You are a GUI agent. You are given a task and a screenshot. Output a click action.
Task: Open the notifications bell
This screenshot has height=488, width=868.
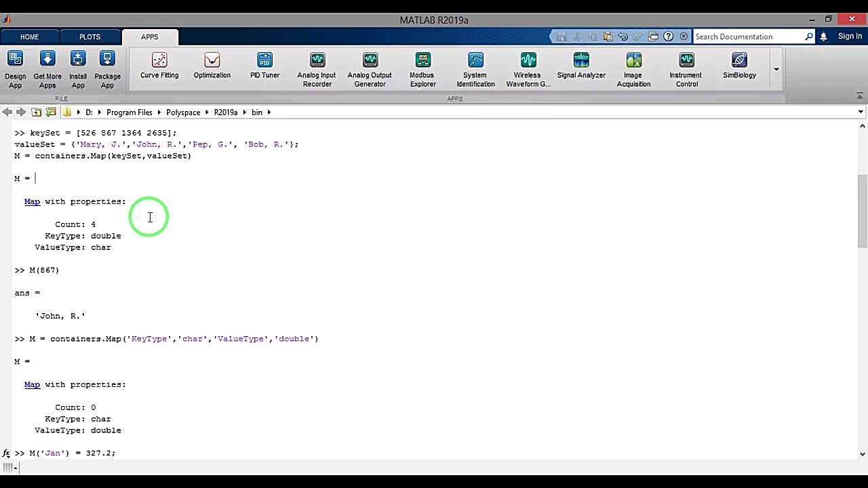pos(824,37)
